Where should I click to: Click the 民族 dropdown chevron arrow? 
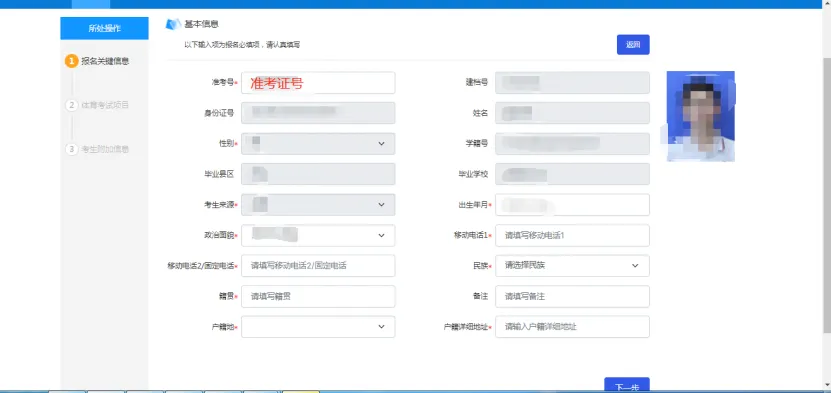[635, 266]
